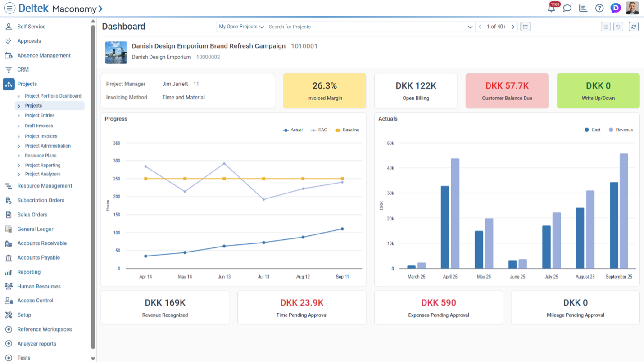Expand the Project Reporting tree node
Viewport: 644px width, 364px height.
(18, 166)
